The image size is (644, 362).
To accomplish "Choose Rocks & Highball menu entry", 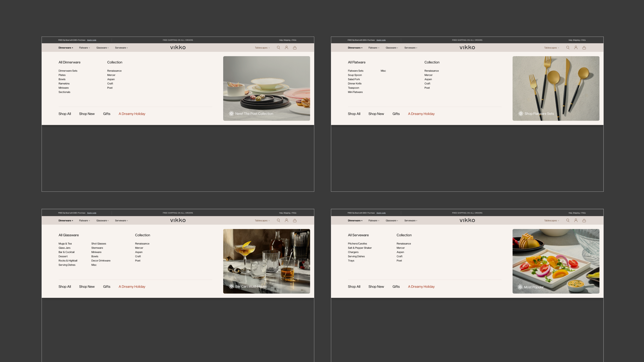I will point(68,261).
